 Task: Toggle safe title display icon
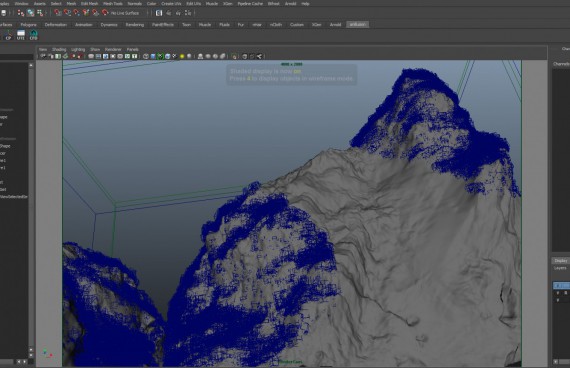click(x=135, y=56)
